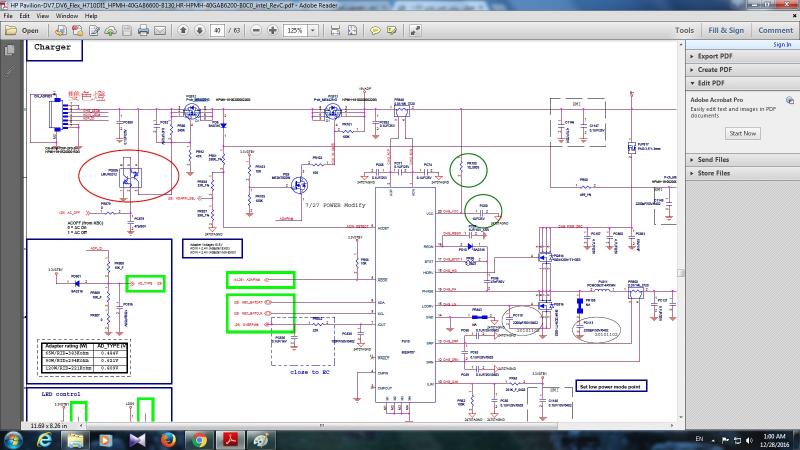Launch Chrome from the taskbar
The height and width of the screenshot is (450, 800).
click(199, 440)
